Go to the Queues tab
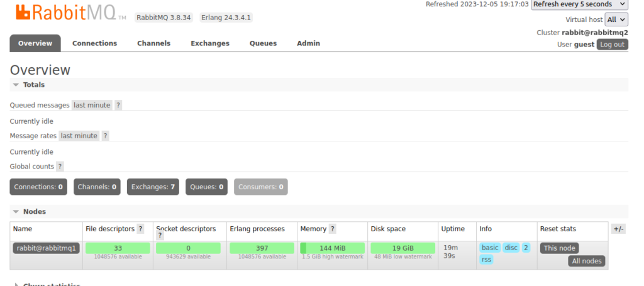Screen dimensions: 644x286 [x=263, y=43]
